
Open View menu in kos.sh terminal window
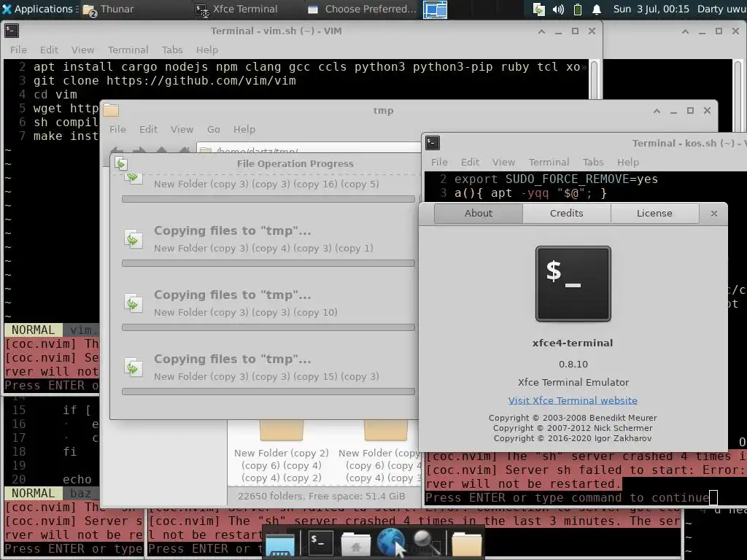pyautogui.click(x=503, y=162)
